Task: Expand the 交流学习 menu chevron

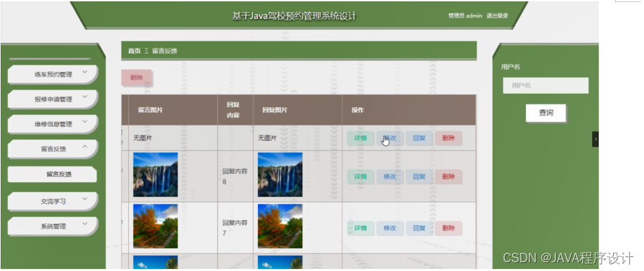Action: [84, 199]
